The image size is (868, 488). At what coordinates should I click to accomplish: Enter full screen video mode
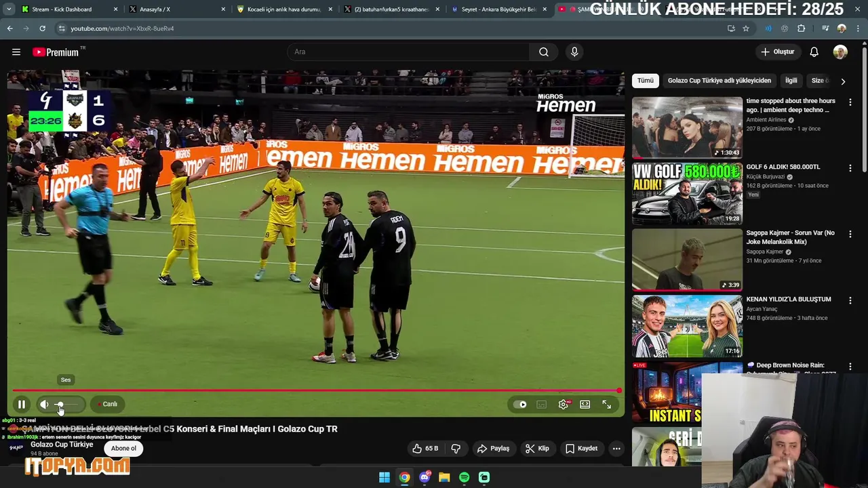point(606,405)
